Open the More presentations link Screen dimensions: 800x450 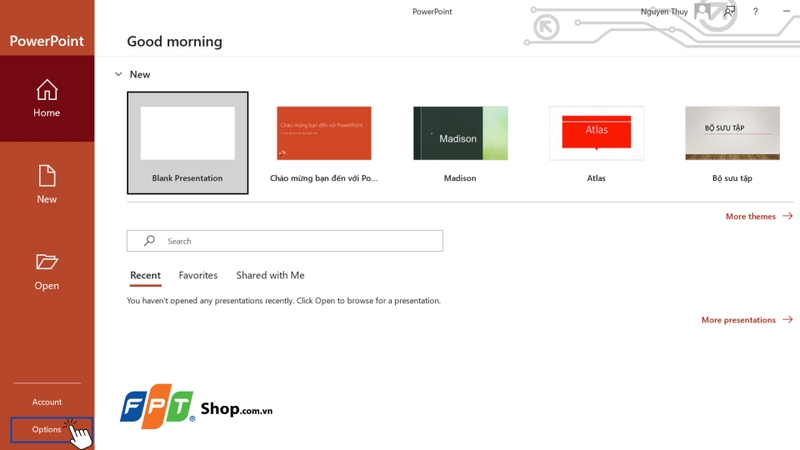point(747,320)
